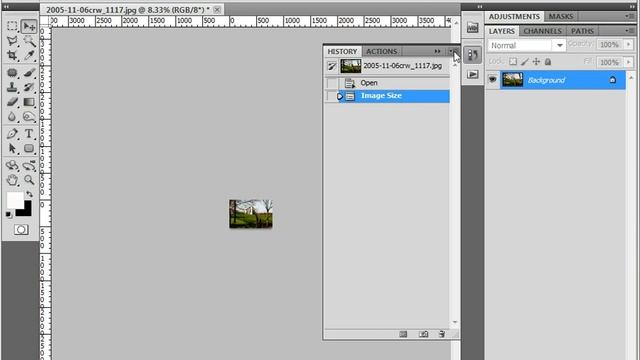The height and width of the screenshot is (360, 640).
Task: Select the Eyedropper tool
Action: pyautogui.click(x=29, y=56)
